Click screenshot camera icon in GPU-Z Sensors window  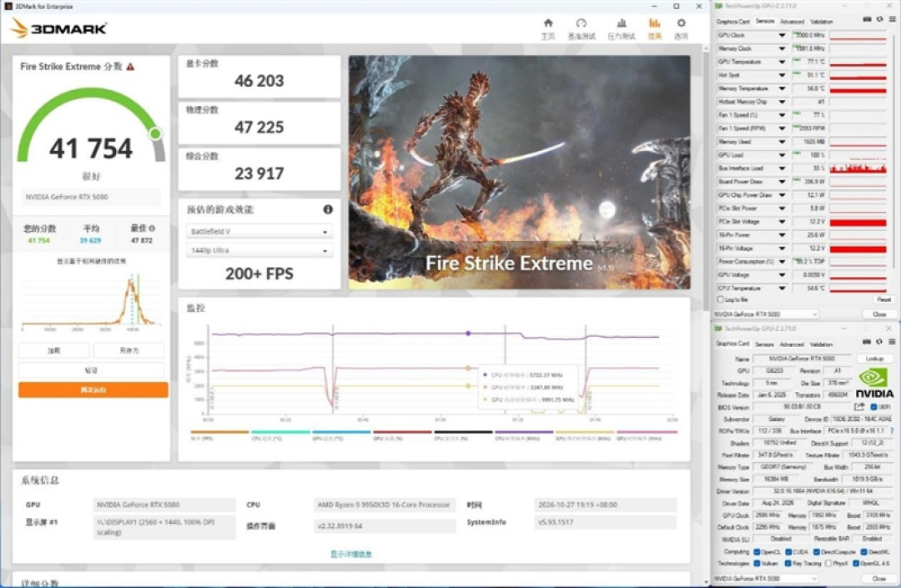(x=867, y=19)
